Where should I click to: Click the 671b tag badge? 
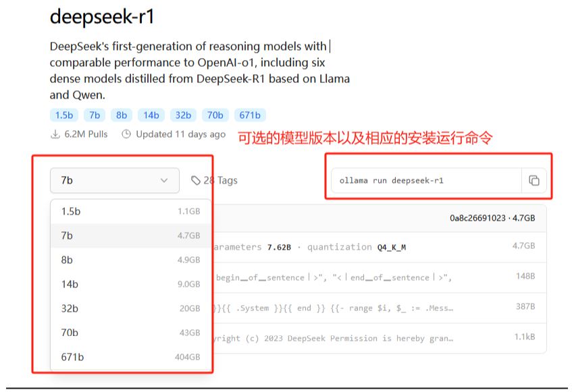pos(250,115)
